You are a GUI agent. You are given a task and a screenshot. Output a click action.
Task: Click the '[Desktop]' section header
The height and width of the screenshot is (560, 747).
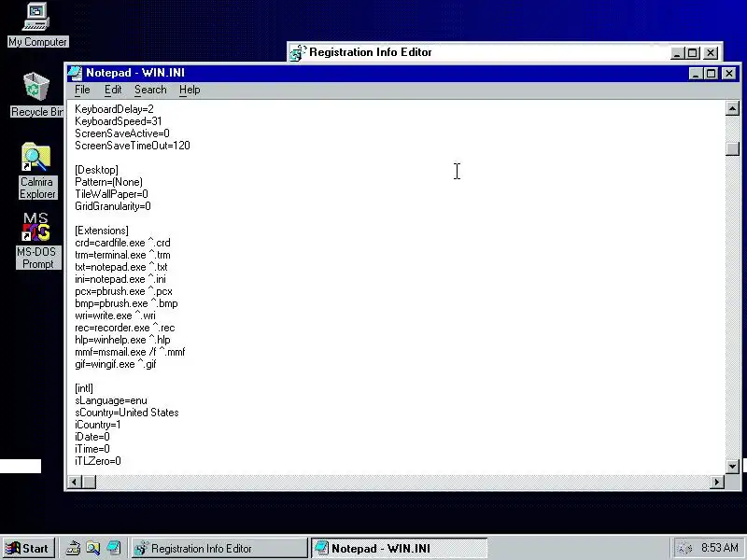[97, 170]
